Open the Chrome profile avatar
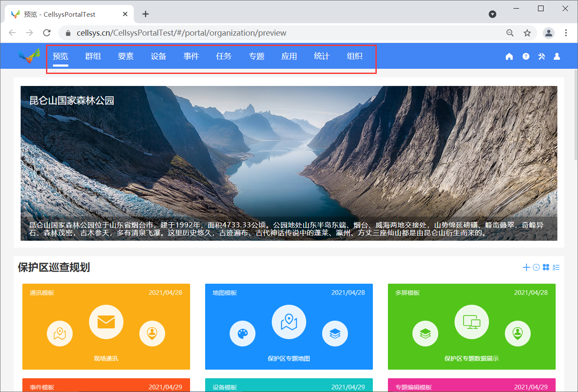Screen dimensions: 578x392 pyautogui.click(x=549, y=33)
